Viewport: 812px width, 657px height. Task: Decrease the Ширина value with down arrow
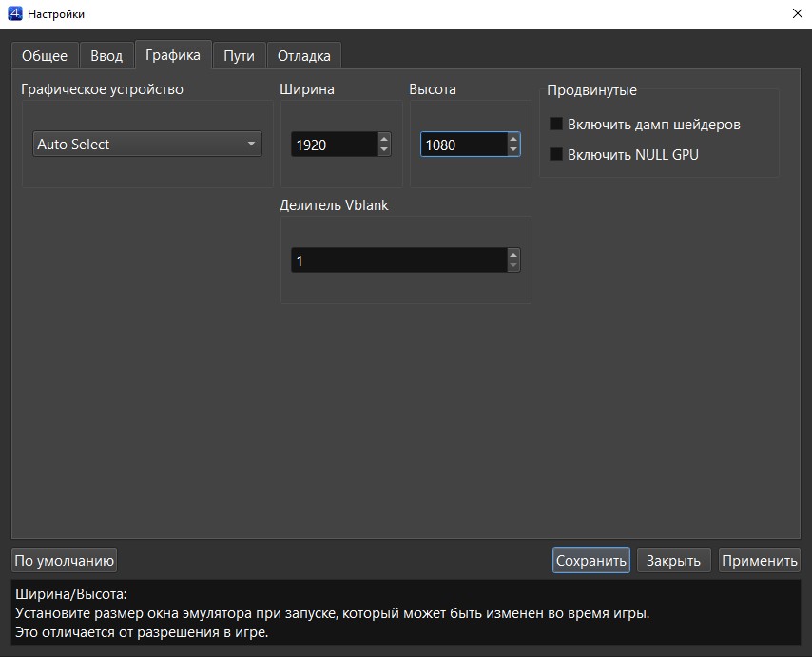[x=384, y=150]
